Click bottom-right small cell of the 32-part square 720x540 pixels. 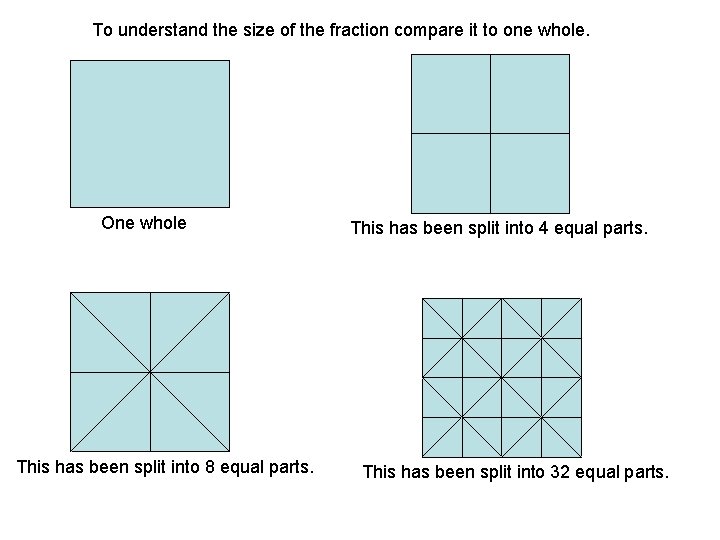(x=561, y=437)
